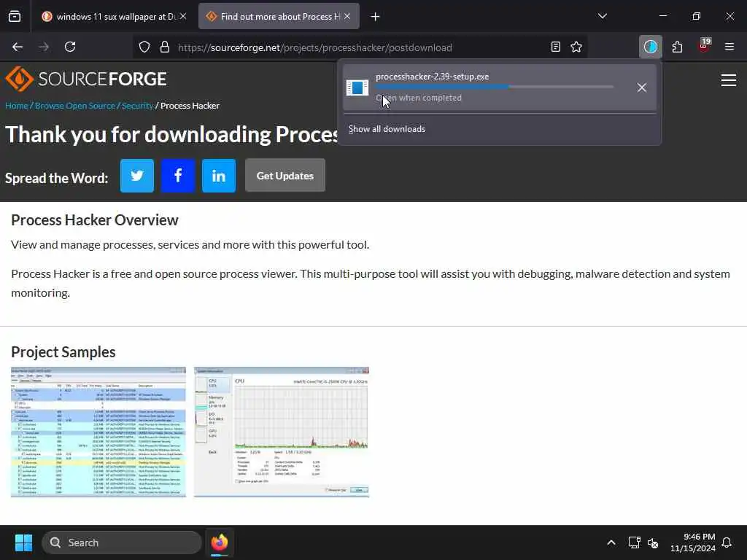Open Browse Open Source breadcrumb link
This screenshot has width=747, height=560.
pos(75,106)
